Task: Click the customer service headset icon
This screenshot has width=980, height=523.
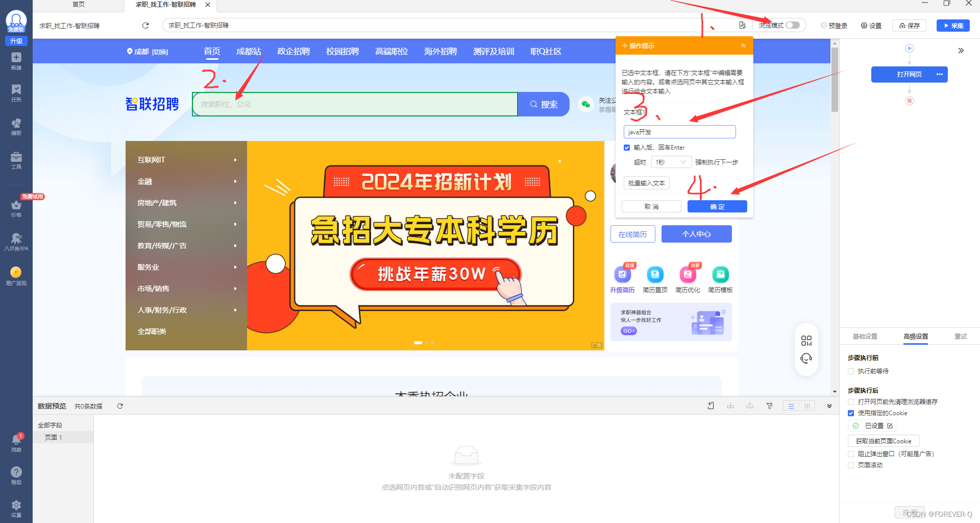Action: pos(806,359)
